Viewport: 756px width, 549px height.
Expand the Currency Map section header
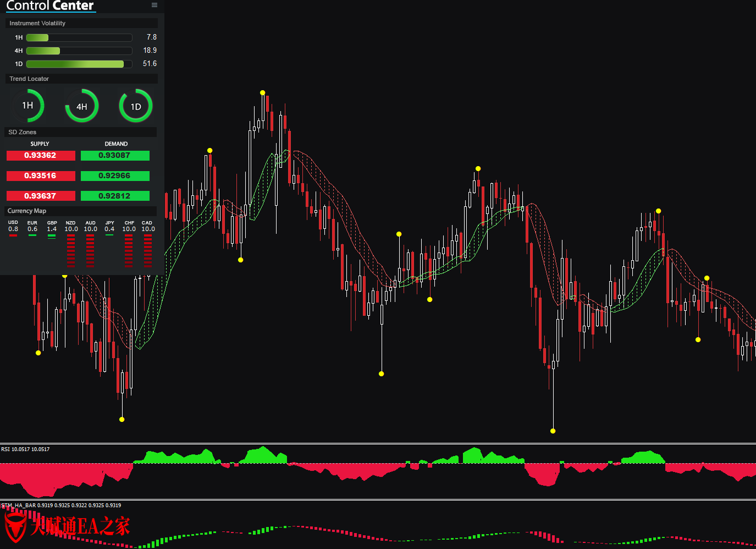click(81, 211)
